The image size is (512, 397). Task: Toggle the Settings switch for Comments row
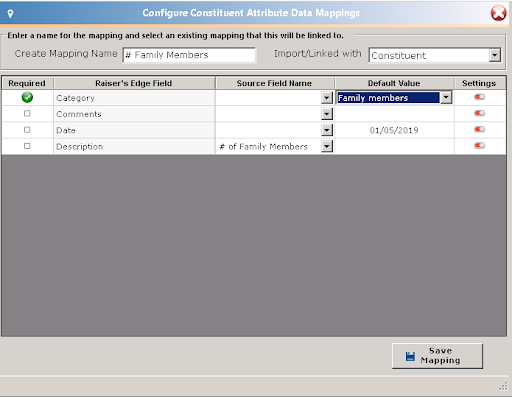pyautogui.click(x=480, y=113)
